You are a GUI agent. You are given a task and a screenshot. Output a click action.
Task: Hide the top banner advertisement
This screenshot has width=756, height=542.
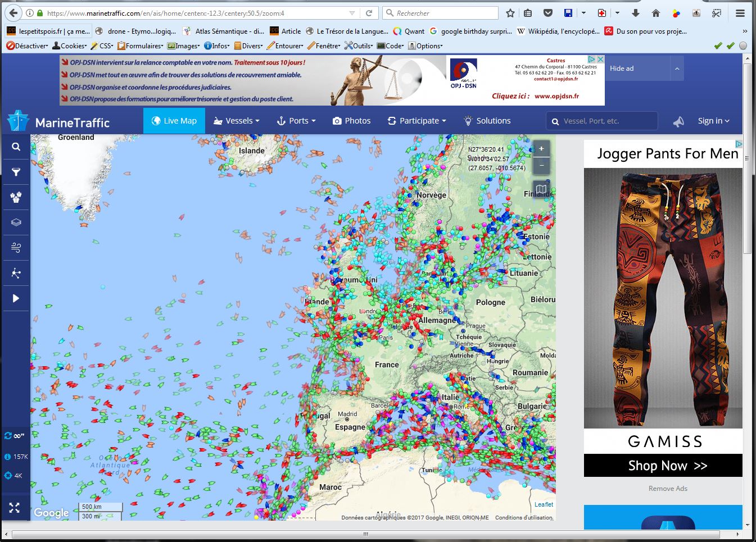tap(622, 69)
